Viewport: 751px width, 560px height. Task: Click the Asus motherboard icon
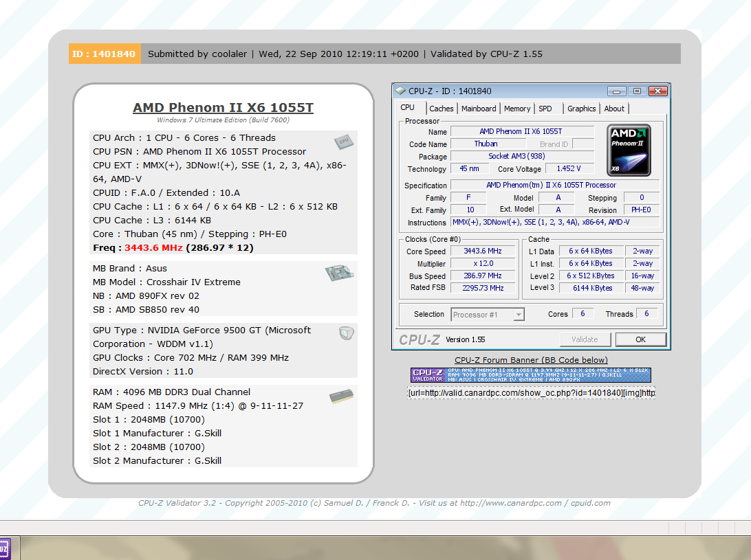(339, 273)
